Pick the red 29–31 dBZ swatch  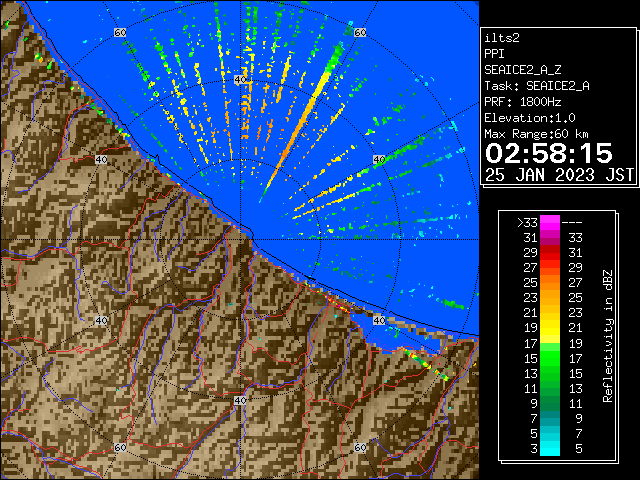[550, 253]
